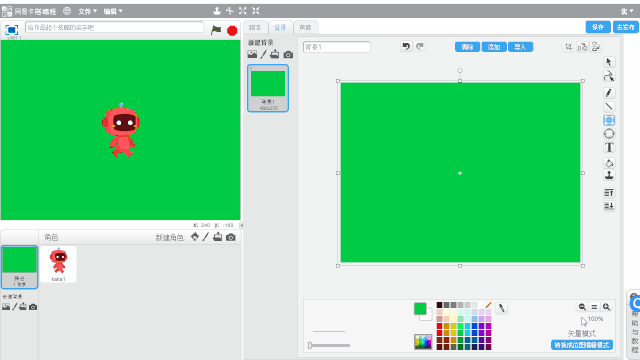The width and height of the screenshot is (640, 360).
Task: Take new backdrop from camera icon
Action: point(288,54)
